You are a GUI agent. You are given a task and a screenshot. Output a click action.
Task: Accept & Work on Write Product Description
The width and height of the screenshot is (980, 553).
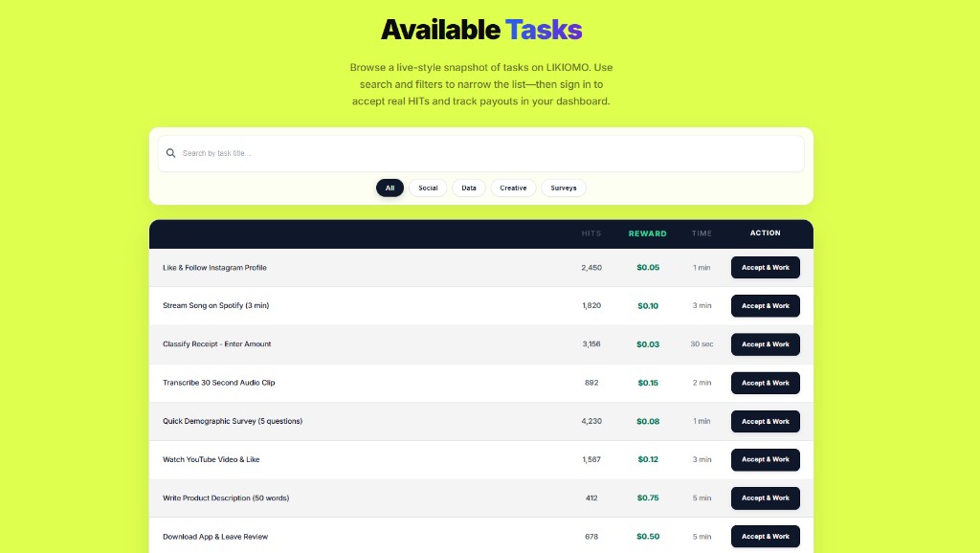pyautogui.click(x=766, y=498)
